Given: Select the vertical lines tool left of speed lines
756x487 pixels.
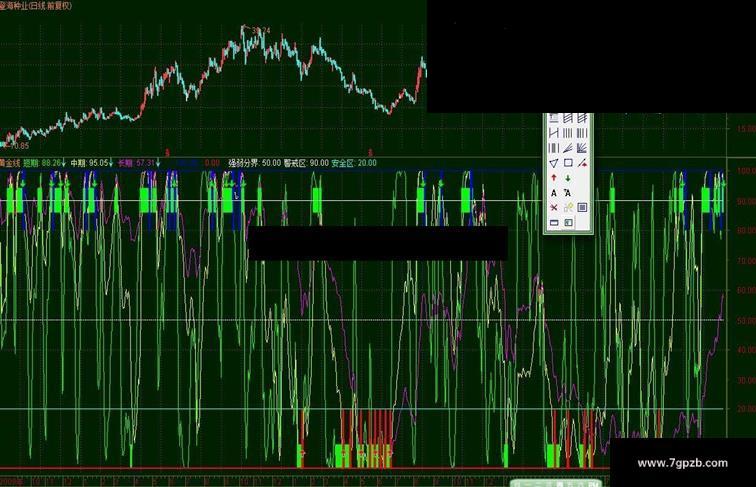Looking at the screenshot, I should [x=554, y=148].
